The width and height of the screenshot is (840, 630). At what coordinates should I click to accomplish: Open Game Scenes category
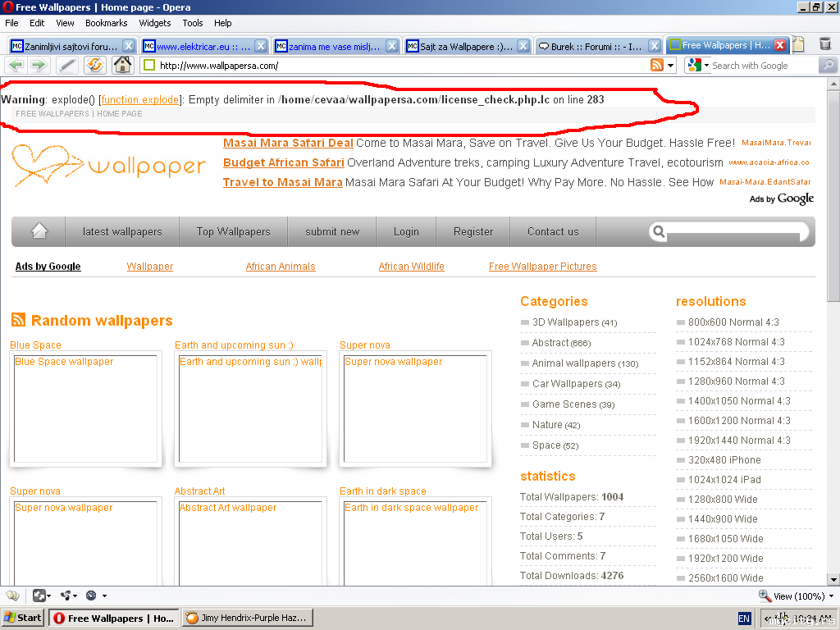[x=573, y=404]
